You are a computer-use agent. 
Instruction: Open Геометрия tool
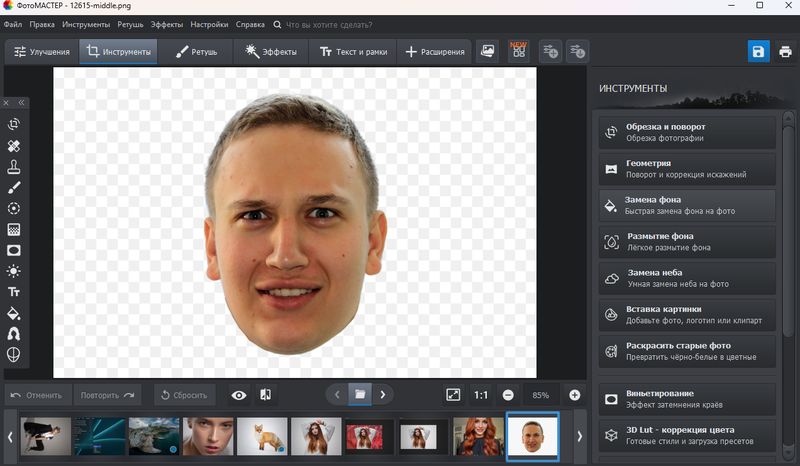(x=687, y=169)
